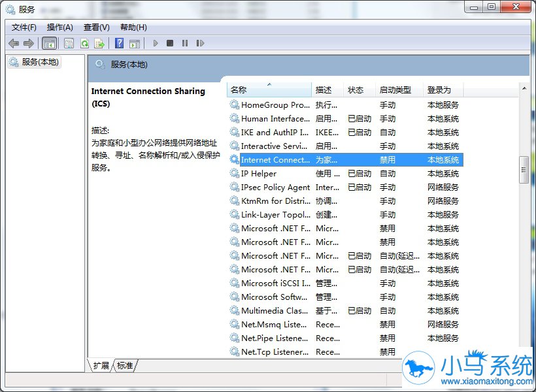
Task: Select the Internet Connect... service name
Action: click(x=276, y=159)
